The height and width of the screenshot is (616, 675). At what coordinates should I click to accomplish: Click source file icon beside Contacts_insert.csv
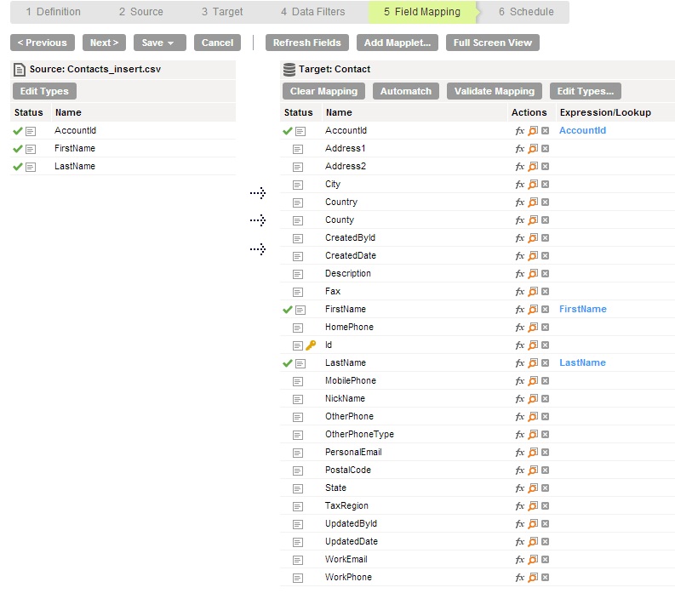pos(20,69)
